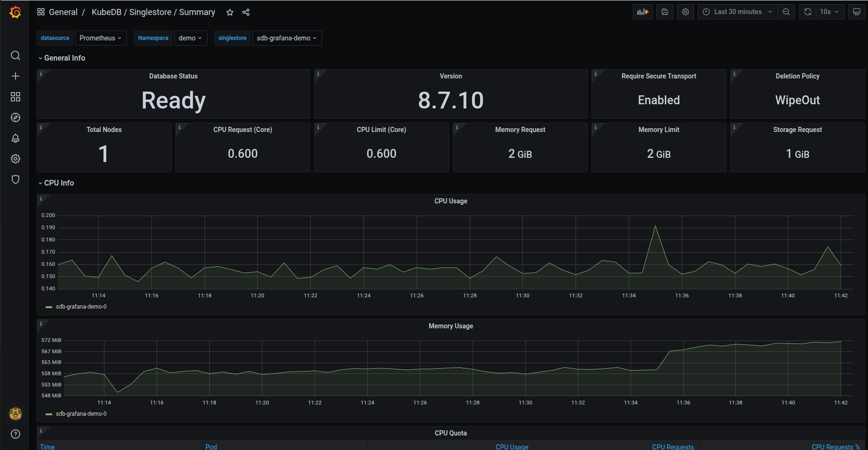868x450 pixels.
Task: Open the Memory Limit panel title menu
Action: [x=659, y=130]
